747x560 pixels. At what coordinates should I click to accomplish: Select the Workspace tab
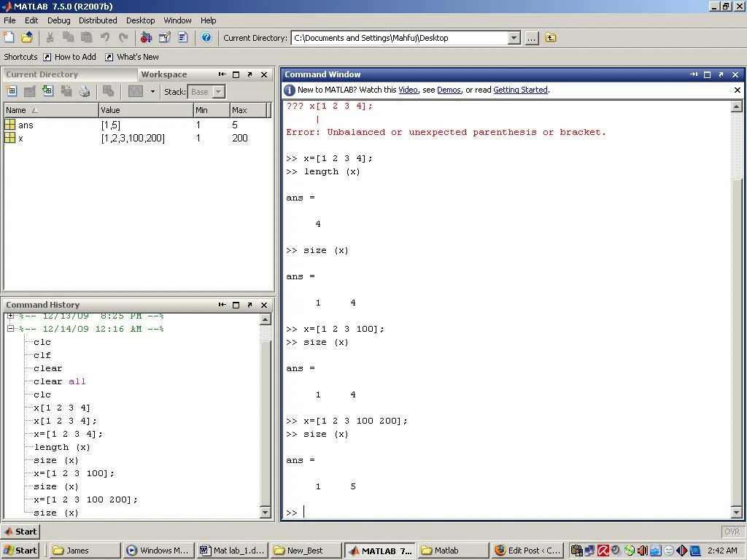[x=164, y=74]
